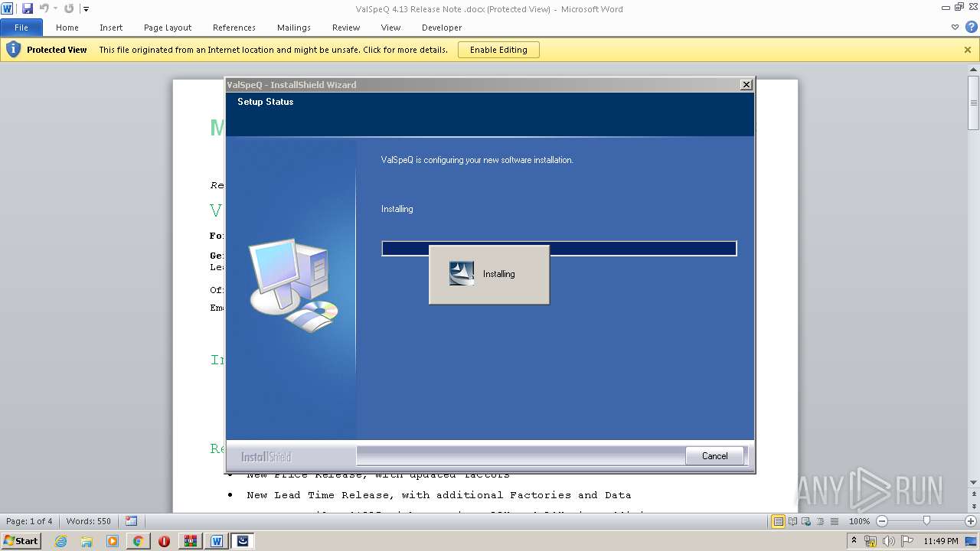Minimize the Word window
This screenshot has height=551, width=980.
946,8
